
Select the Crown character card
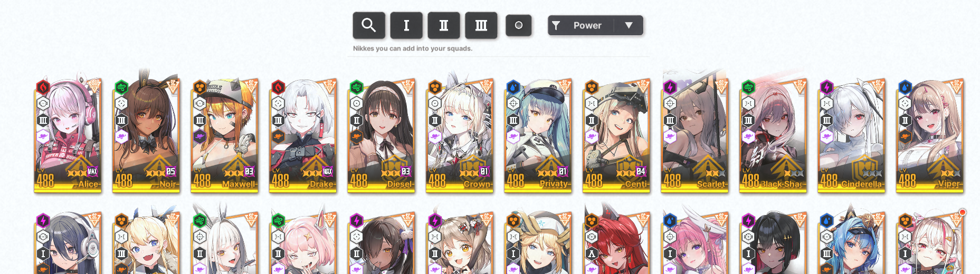[x=460, y=134]
